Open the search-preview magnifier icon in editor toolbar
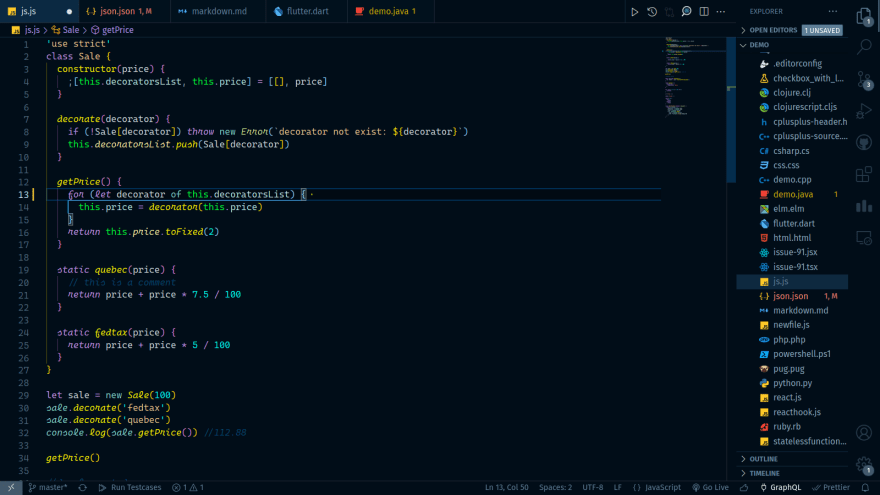The image size is (880, 495). point(686,11)
